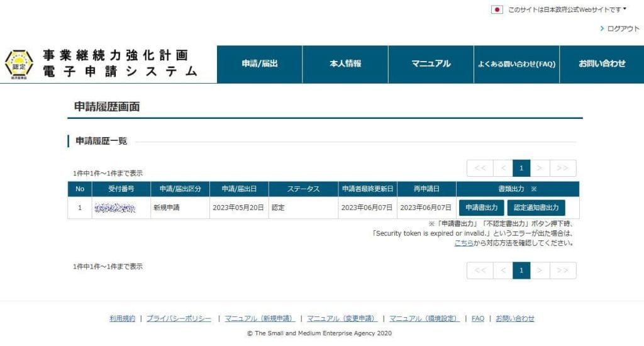Go to last page using top >> button
The width and height of the screenshot is (644, 346).
click(563, 168)
